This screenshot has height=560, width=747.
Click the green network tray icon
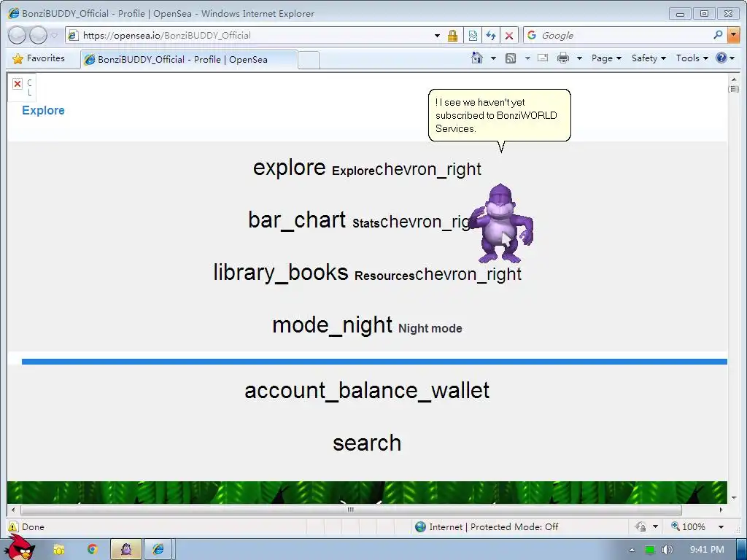[650, 550]
